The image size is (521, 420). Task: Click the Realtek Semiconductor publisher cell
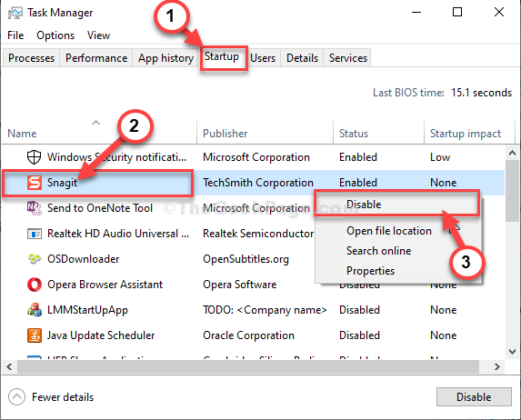(x=258, y=234)
